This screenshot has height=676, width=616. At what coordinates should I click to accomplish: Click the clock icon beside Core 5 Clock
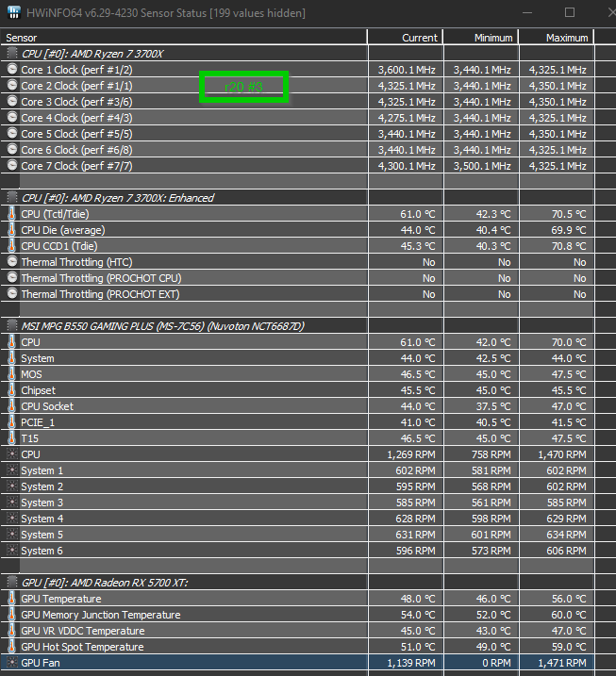point(12,133)
